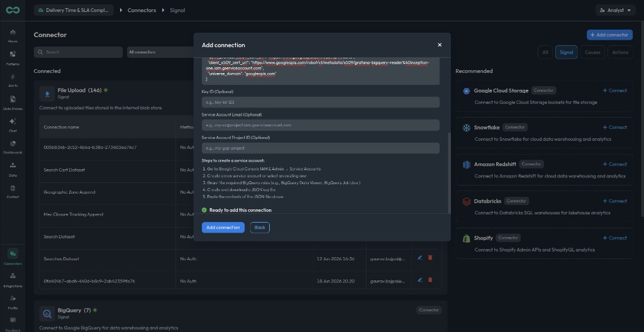Open the Delivery Time & SLA project selector
This screenshot has height=332, width=644.
tap(74, 10)
